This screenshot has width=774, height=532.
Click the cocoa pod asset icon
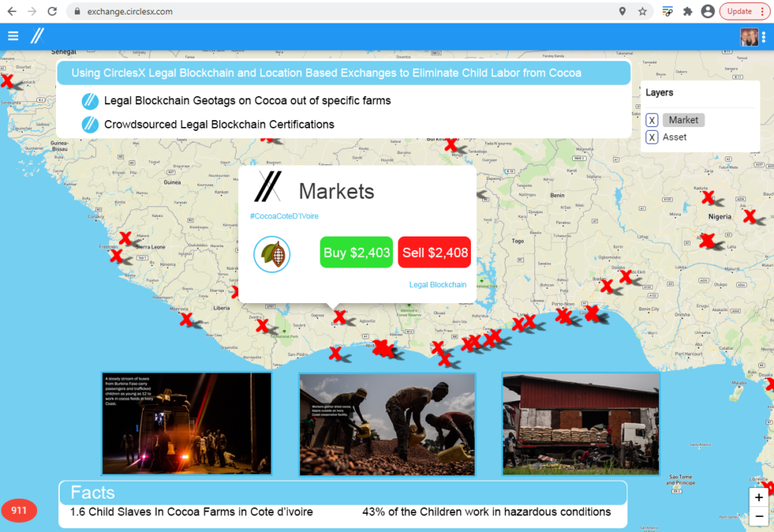tap(272, 254)
